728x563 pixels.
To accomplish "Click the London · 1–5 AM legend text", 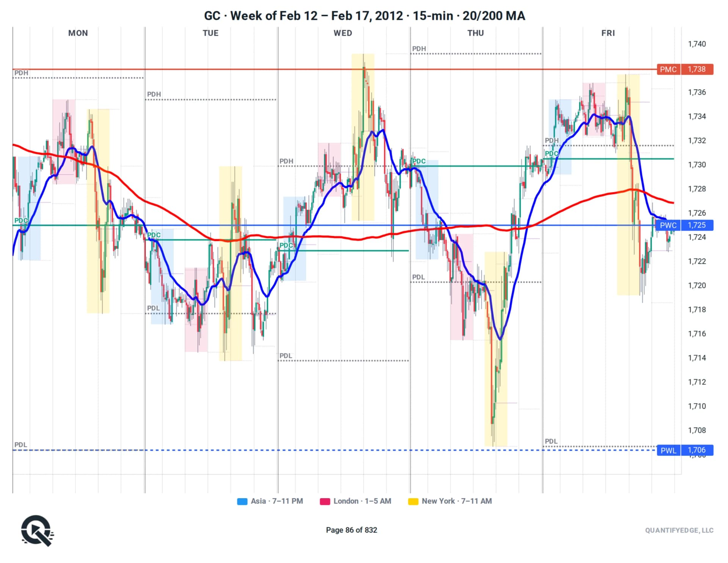I will pos(362,502).
